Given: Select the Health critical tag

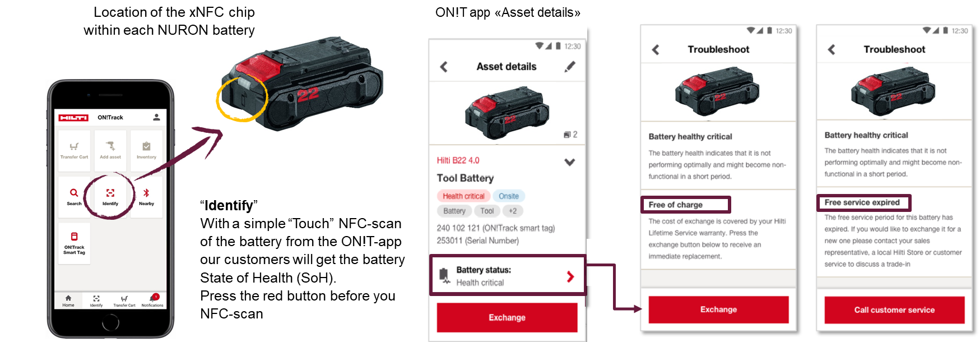Looking at the screenshot, I should [x=463, y=196].
